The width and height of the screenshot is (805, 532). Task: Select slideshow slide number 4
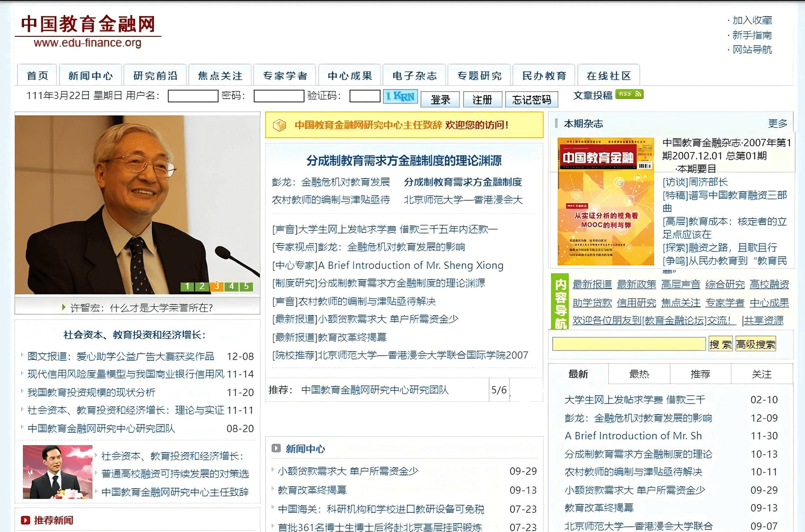[x=231, y=286]
